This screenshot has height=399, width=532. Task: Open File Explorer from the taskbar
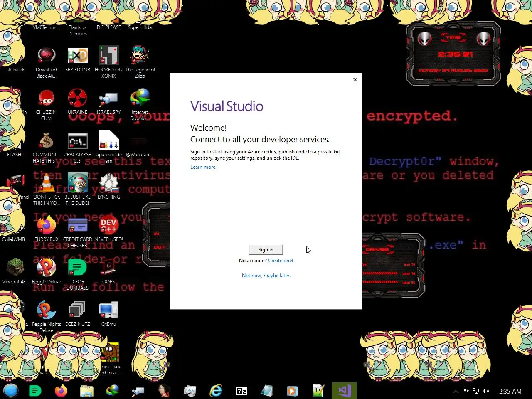(87, 391)
